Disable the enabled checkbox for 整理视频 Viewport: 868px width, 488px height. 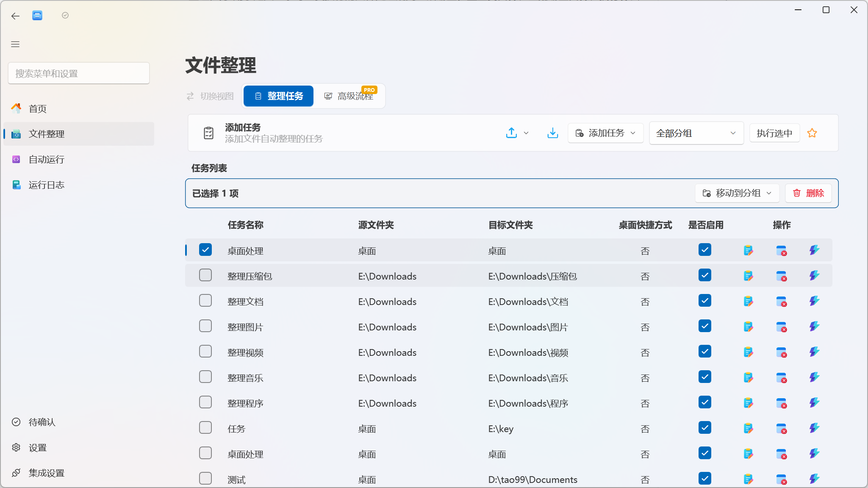tap(705, 351)
